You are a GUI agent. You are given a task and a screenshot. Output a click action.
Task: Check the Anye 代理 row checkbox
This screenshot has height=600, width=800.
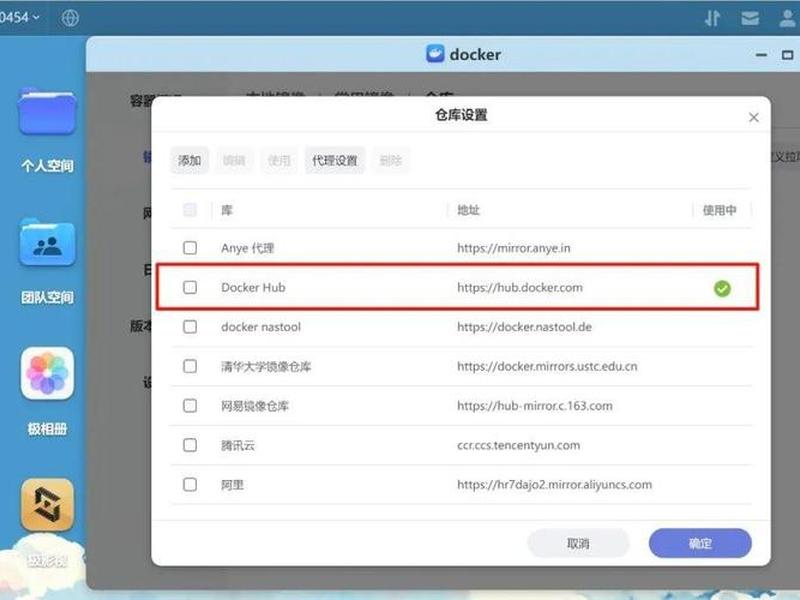click(x=190, y=248)
